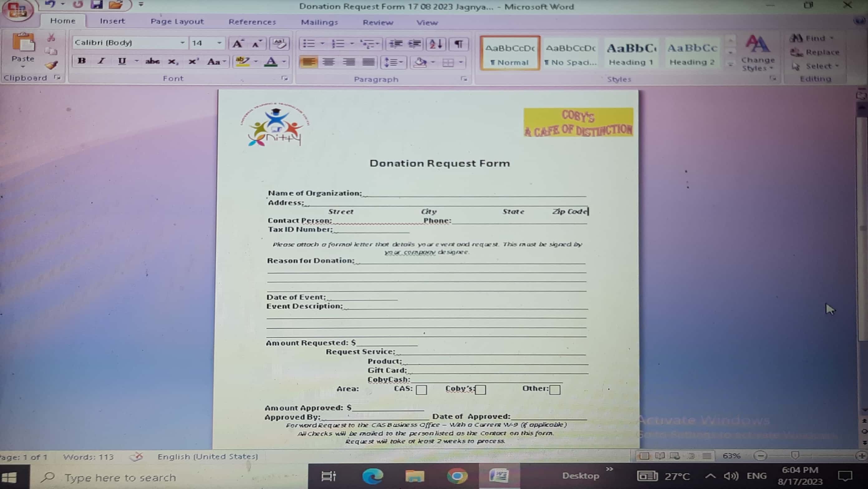
Task: Open the font color dropdown arrow
Action: (284, 62)
